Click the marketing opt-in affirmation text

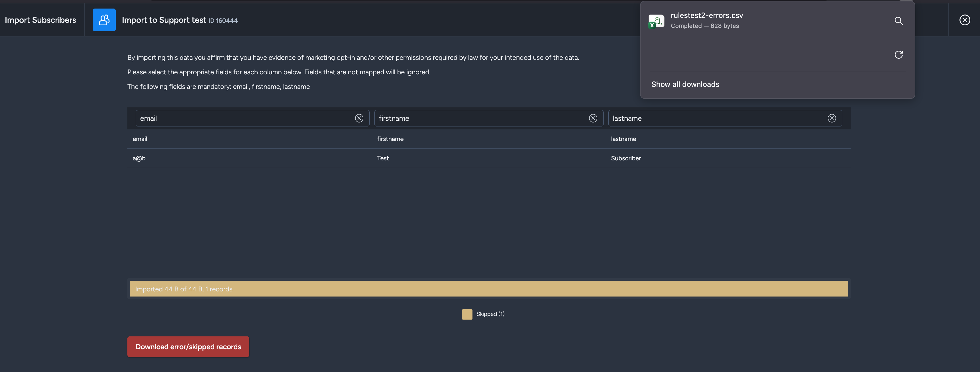click(353, 58)
